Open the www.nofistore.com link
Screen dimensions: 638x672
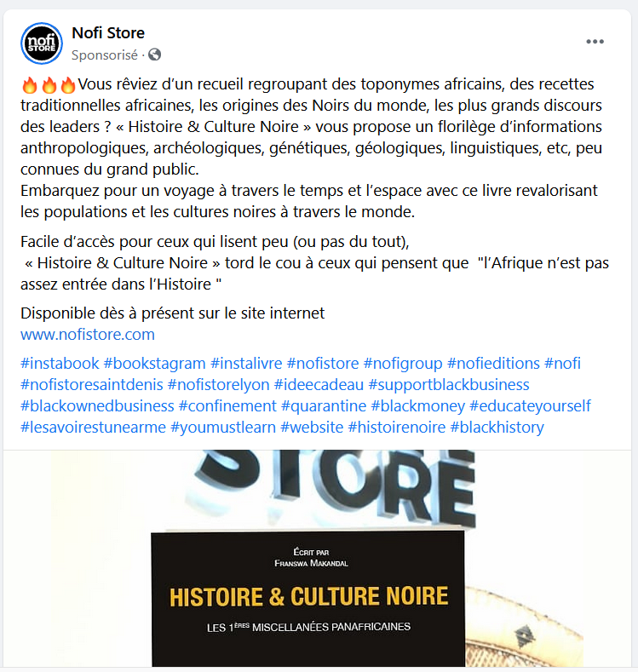88,334
